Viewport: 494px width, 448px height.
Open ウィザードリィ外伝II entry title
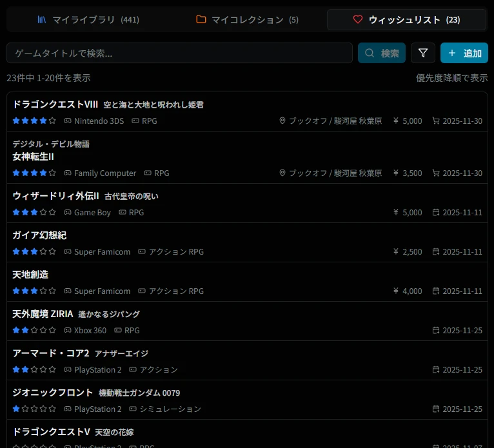pyautogui.click(x=55, y=196)
